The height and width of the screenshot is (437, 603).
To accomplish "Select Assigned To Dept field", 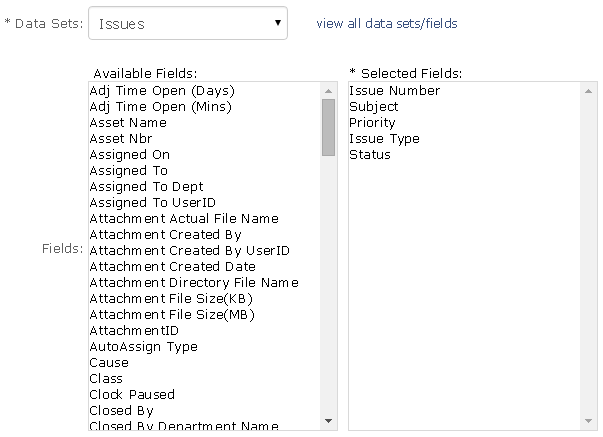I will (x=146, y=187).
